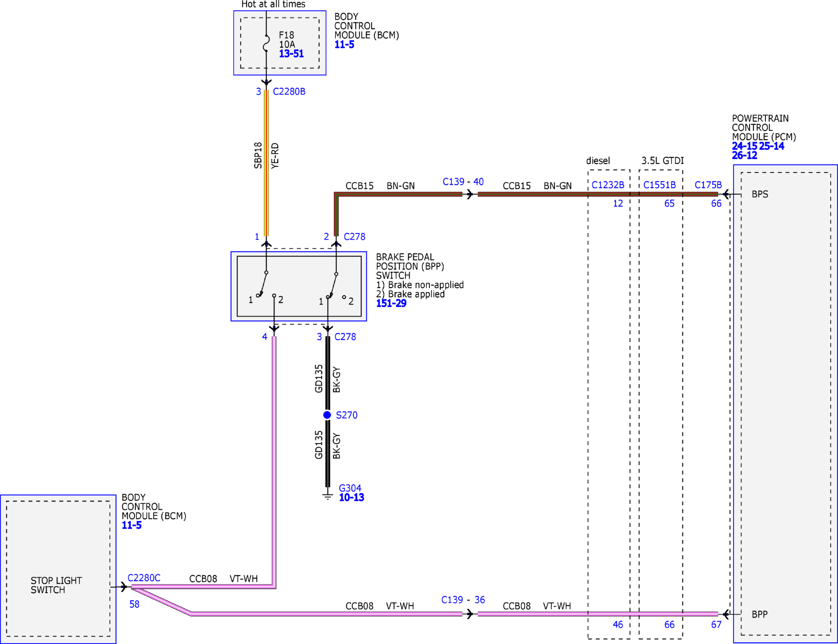Click the Hot at all times text
The height and width of the screenshot is (644, 838).
(x=273, y=4)
